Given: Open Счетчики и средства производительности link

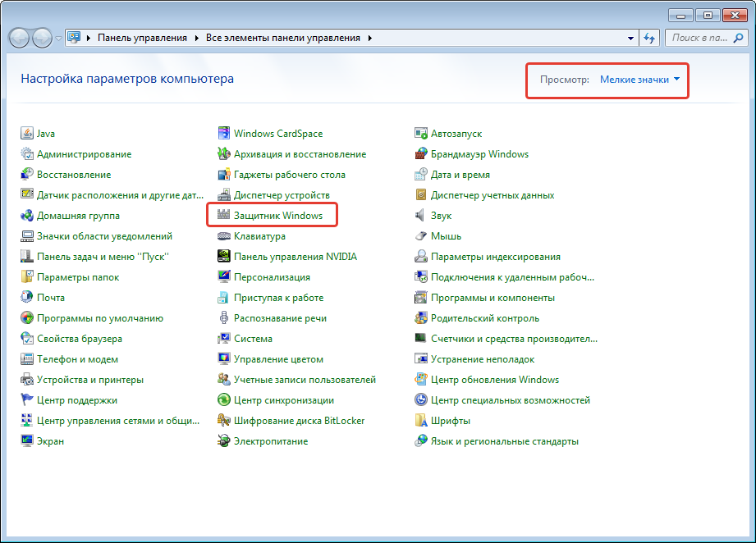Looking at the screenshot, I should coord(514,339).
